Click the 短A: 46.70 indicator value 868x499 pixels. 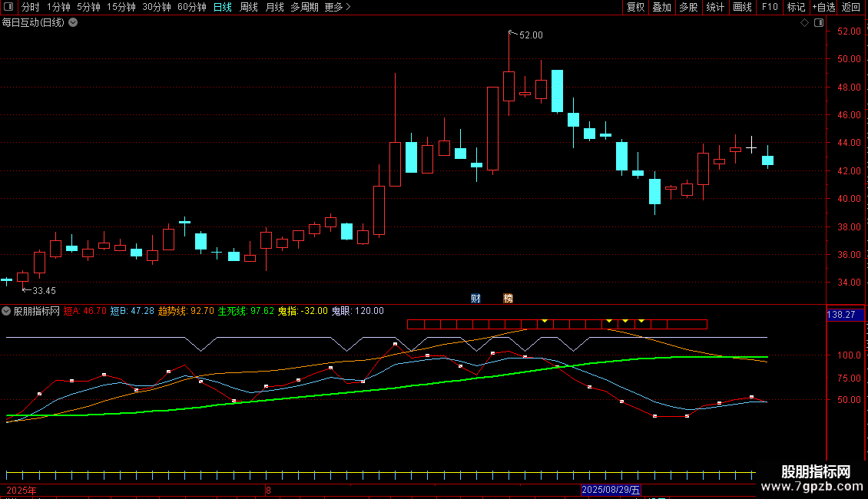click(x=84, y=311)
